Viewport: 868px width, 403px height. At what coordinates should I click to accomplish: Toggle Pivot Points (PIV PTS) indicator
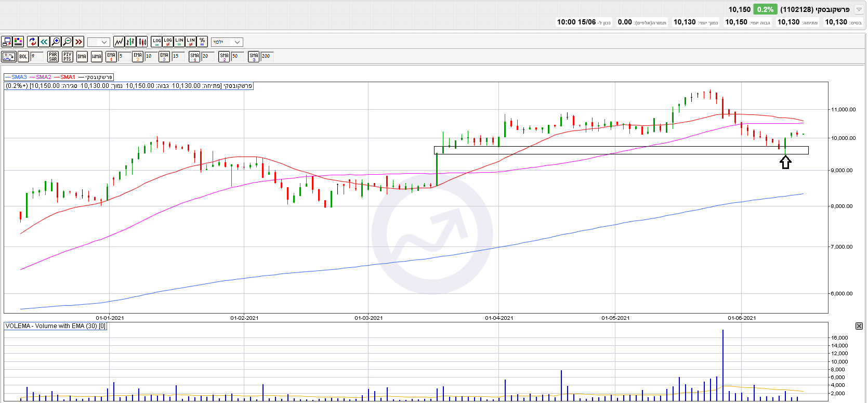click(68, 56)
